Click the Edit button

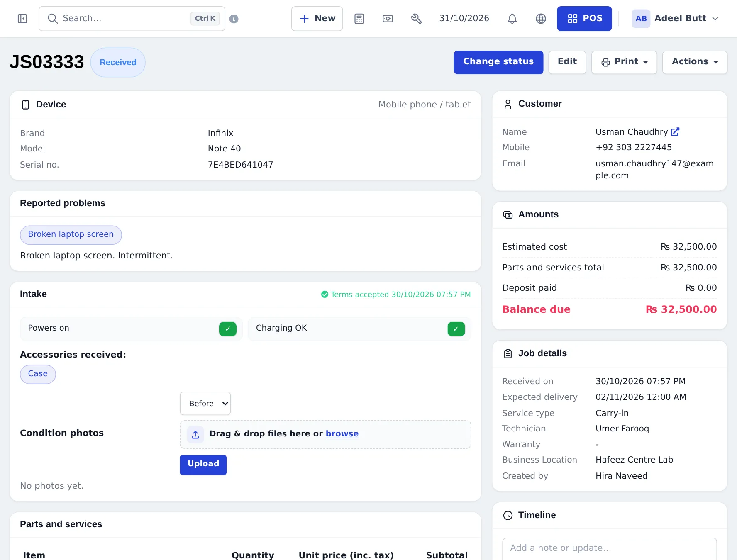(567, 62)
